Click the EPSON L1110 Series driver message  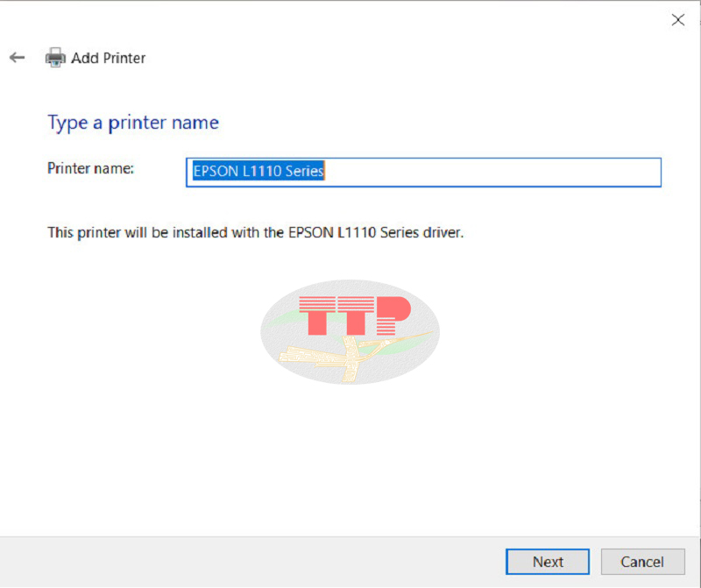tap(255, 232)
